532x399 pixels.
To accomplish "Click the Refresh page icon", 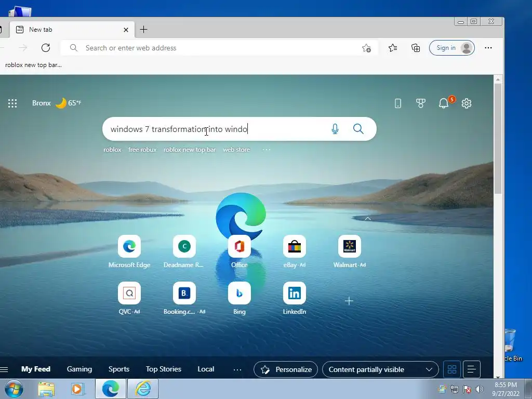I will [46, 48].
